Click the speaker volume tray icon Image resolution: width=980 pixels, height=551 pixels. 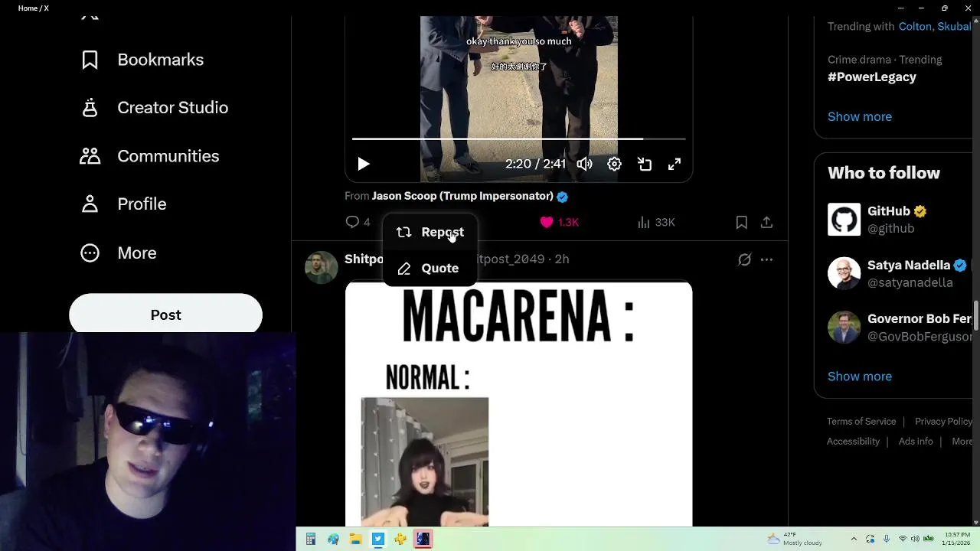[x=915, y=539]
